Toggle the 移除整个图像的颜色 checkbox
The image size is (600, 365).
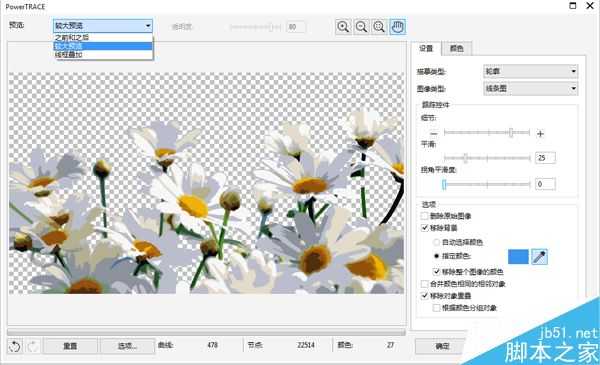point(437,272)
